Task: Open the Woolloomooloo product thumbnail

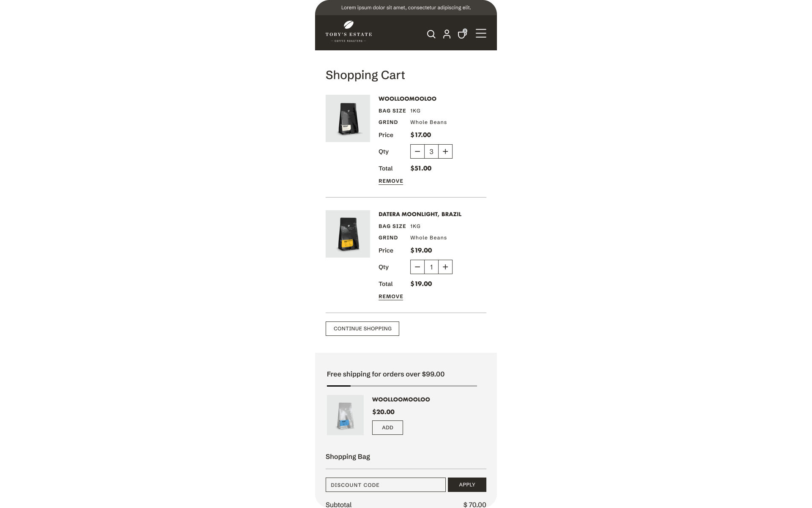Action: click(348, 118)
